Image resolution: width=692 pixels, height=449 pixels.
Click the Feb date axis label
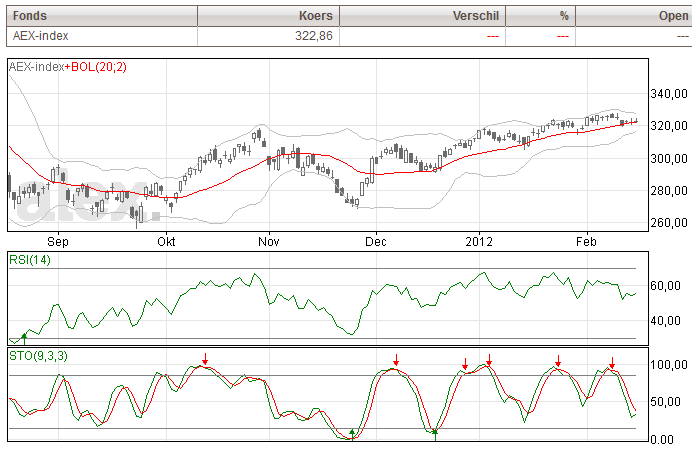pos(587,241)
